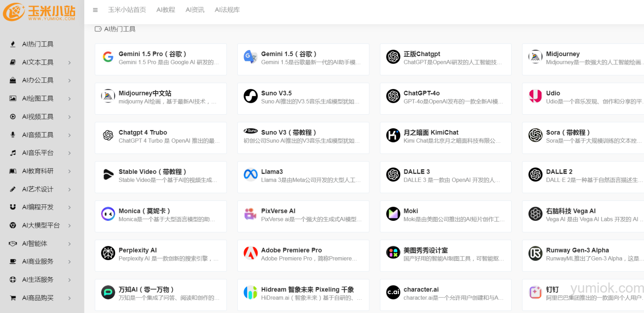Expand the AI音频工具 chevron
Image resolution: width=644 pixels, height=313 pixels.
click(x=69, y=135)
